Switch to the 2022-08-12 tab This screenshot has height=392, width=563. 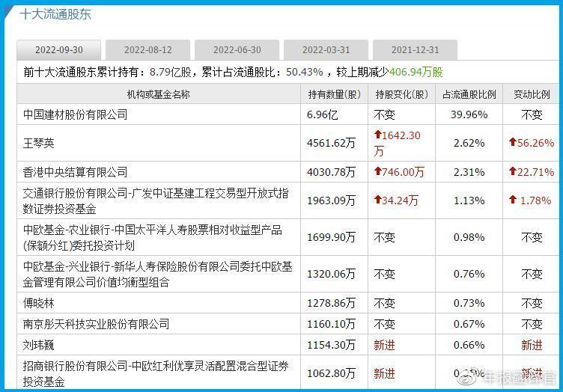[148, 50]
